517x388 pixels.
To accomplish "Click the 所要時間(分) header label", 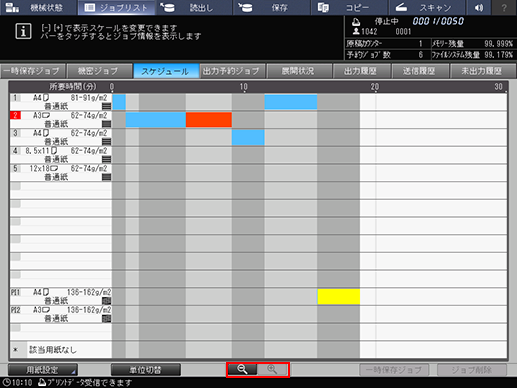I will [x=73, y=87].
